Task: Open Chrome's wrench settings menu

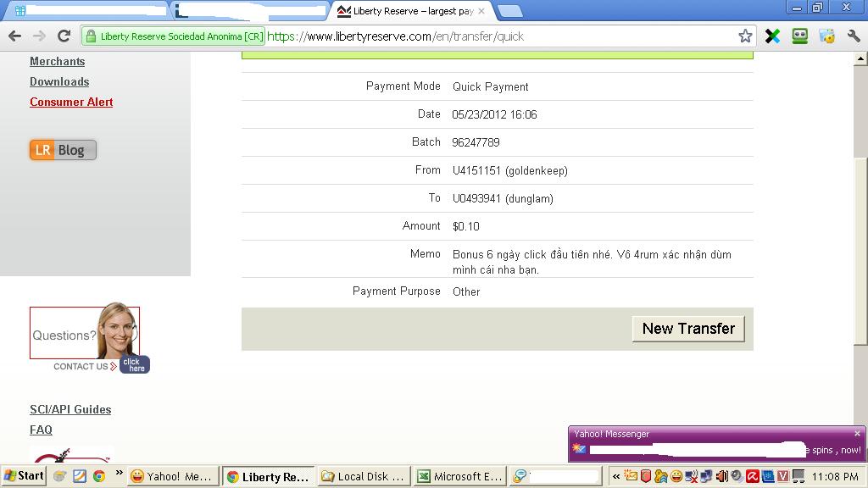Action: pos(854,36)
